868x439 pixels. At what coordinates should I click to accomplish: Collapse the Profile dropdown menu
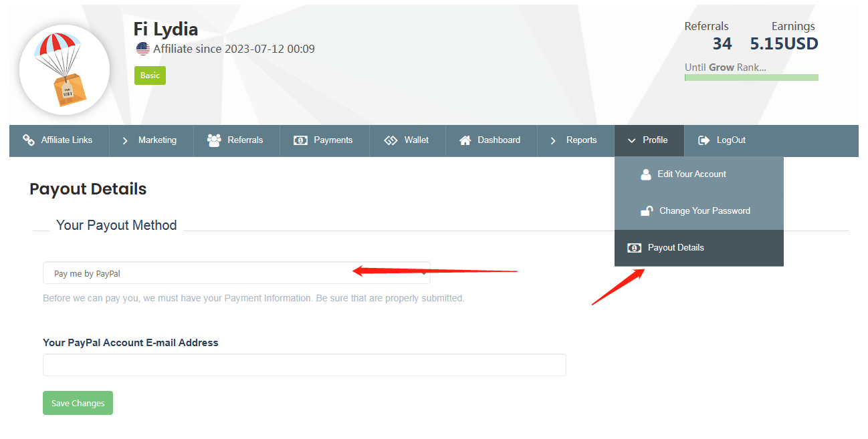click(x=649, y=140)
